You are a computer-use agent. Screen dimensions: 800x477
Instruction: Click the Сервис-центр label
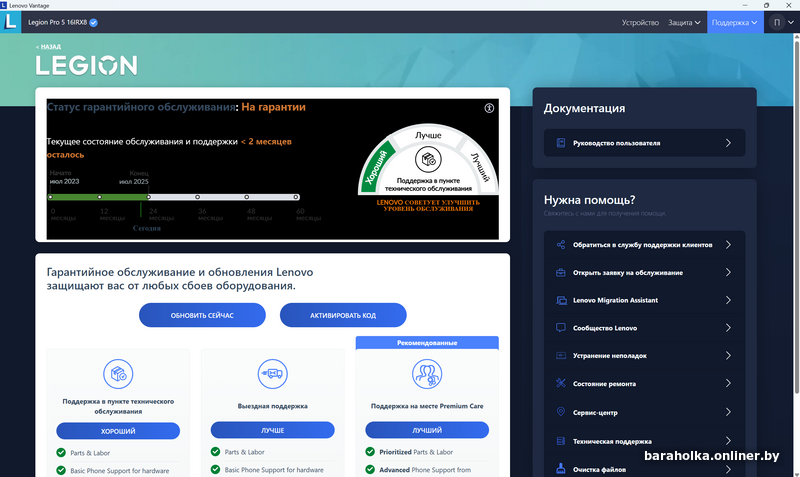595,412
